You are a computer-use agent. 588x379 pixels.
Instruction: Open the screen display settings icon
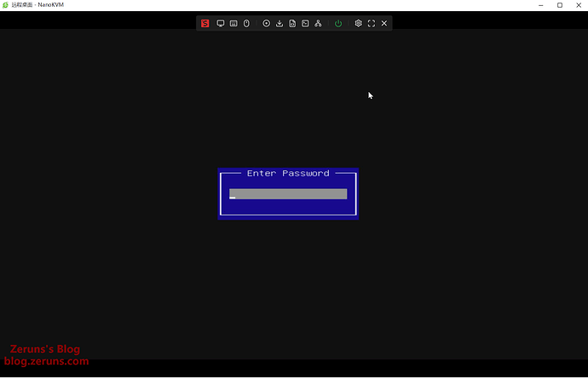tap(221, 24)
